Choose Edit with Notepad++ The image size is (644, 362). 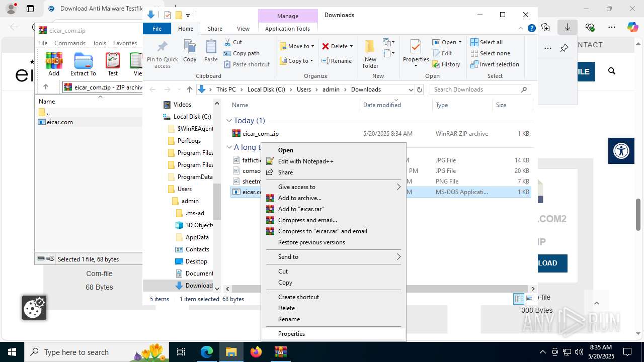(306, 161)
